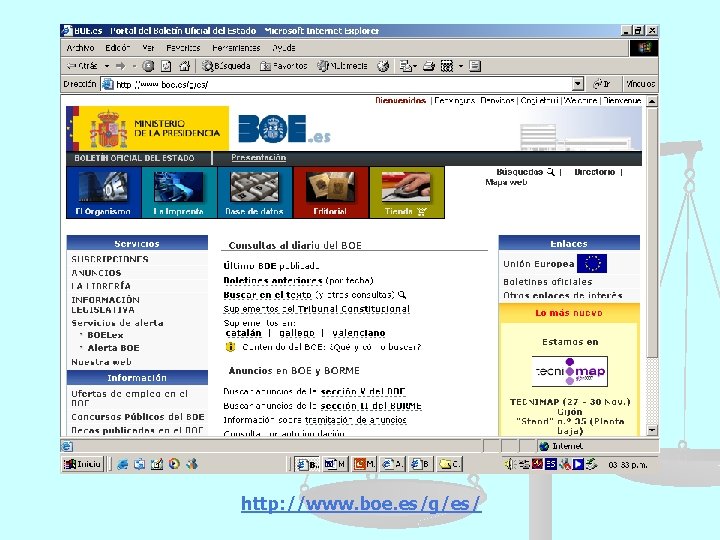Click the Edit toolbar icon beside the printer
The height and width of the screenshot is (540, 720).
tap(447, 66)
